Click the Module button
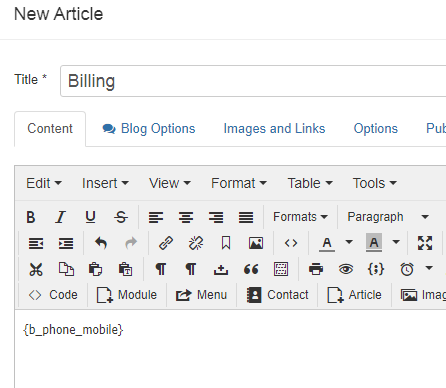 coord(127,295)
